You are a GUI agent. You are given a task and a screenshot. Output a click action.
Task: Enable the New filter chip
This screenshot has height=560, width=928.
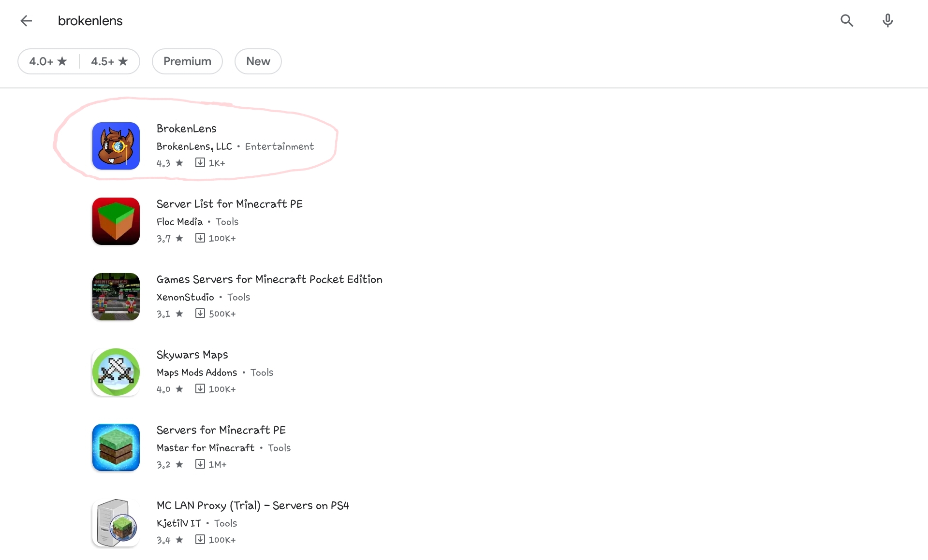pos(258,61)
